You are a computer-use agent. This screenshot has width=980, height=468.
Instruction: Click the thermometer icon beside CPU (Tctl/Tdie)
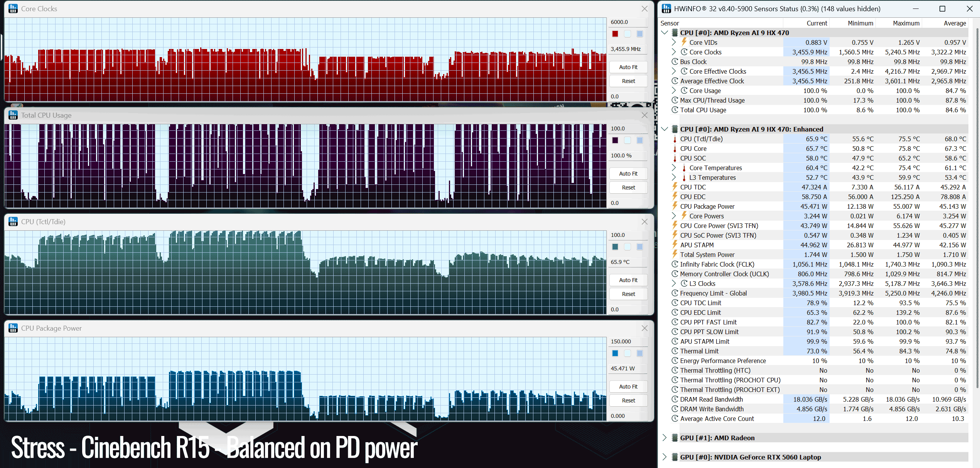coord(675,139)
